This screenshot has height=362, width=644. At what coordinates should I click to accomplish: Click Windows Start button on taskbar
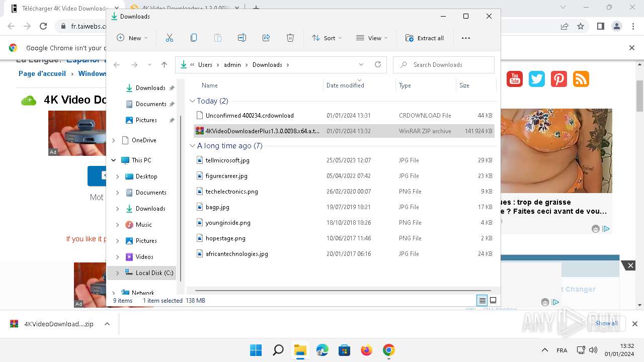(256, 350)
